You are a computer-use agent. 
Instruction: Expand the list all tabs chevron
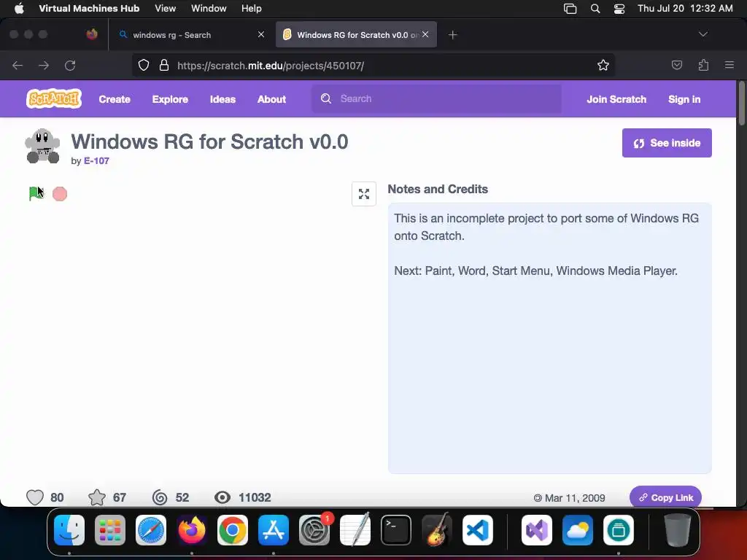(x=703, y=34)
